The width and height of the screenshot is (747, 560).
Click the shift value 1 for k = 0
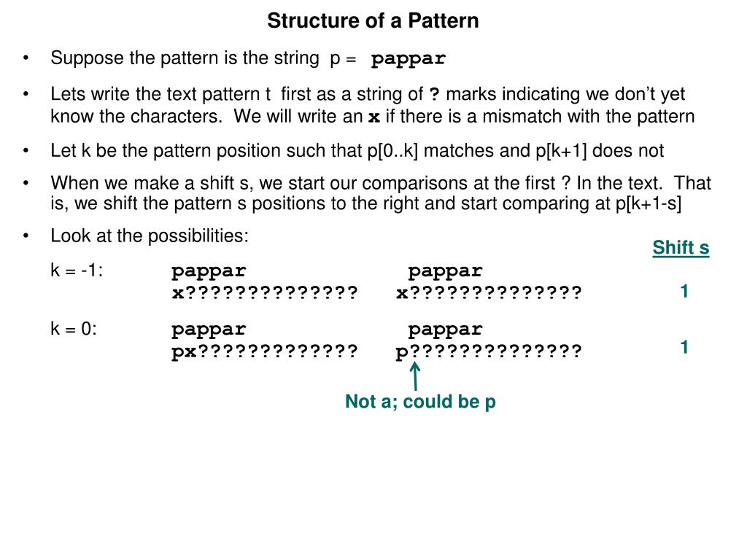pos(684,348)
